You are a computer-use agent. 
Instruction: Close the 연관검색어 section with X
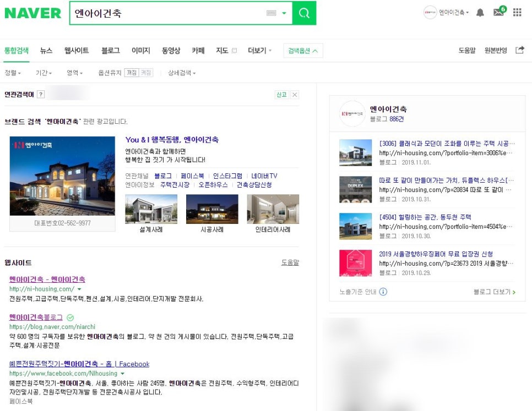[x=295, y=95]
